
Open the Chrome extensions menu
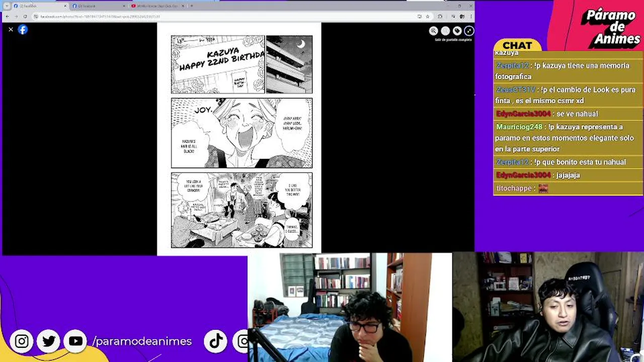[x=440, y=16]
